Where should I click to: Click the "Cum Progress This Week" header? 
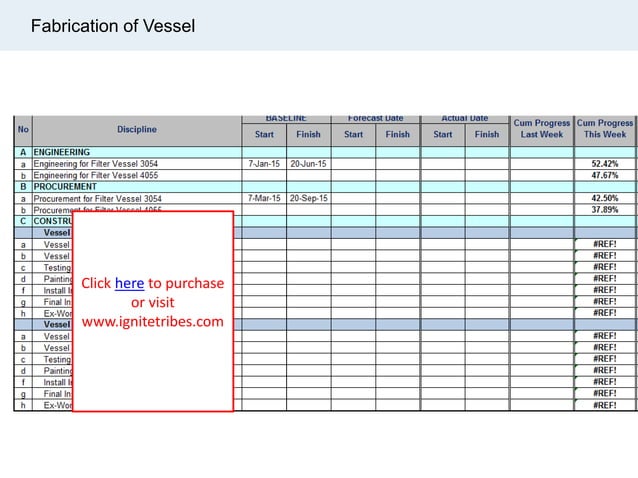click(x=605, y=128)
